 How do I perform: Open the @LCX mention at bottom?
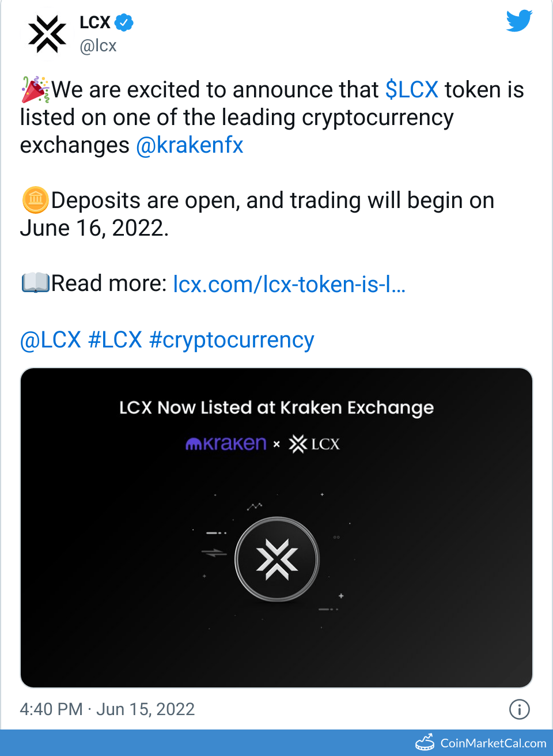click(x=51, y=339)
